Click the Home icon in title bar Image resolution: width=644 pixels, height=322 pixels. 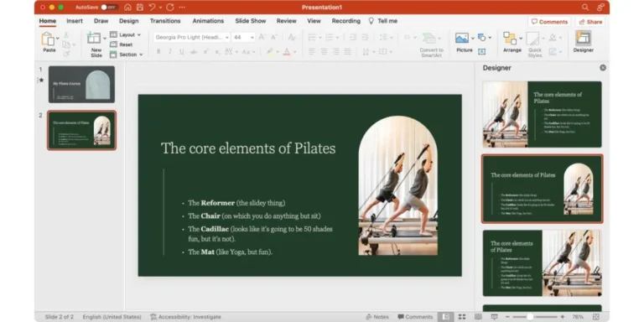[127, 8]
